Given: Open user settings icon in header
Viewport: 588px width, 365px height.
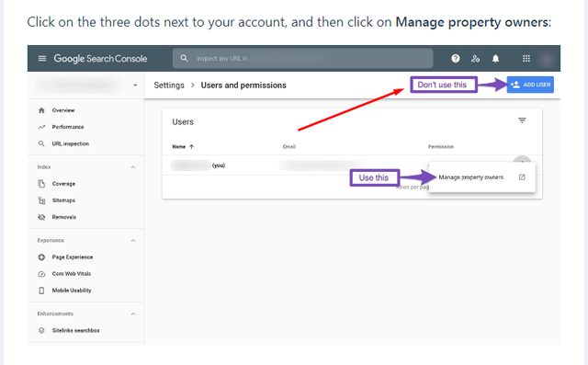Looking at the screenshot, I should click(x=476, y=59).
